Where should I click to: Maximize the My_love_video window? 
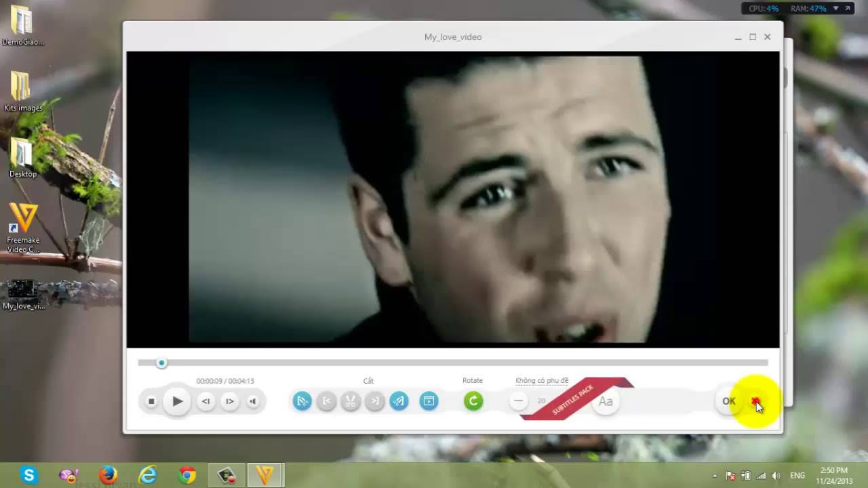[x=753, y=37]
